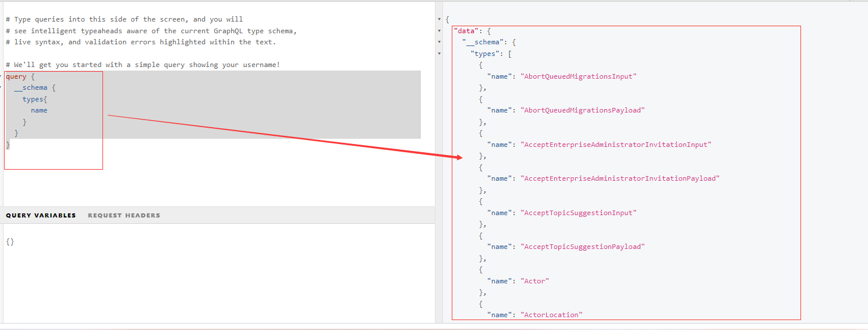Click the name field in the query editor
868x330 pixels.
point(39,110)
